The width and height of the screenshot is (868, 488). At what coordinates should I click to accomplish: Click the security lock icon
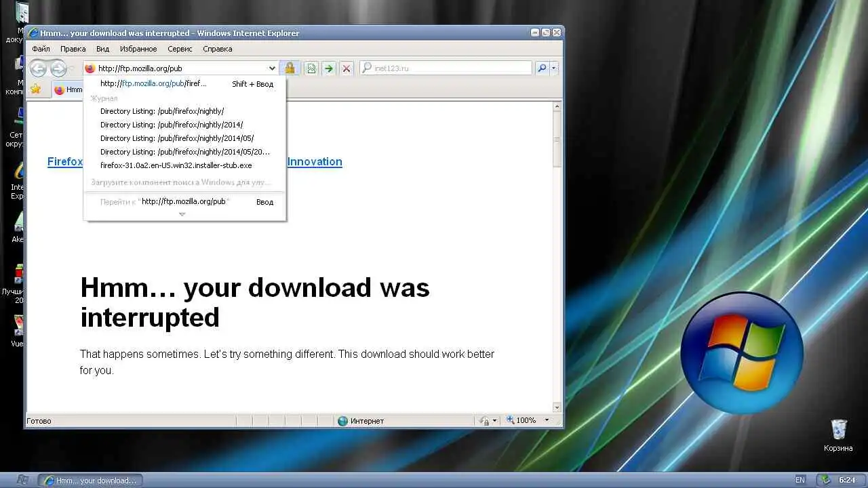pyautogui.click(x=290, y=68)
